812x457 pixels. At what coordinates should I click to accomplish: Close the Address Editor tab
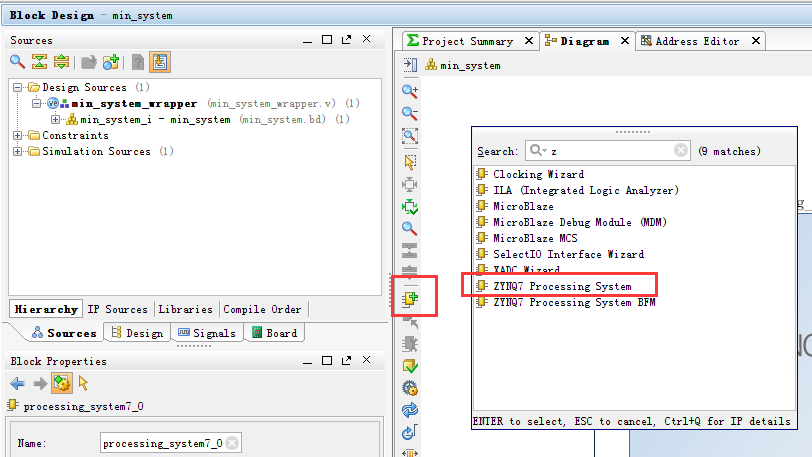tap(756, 40)
